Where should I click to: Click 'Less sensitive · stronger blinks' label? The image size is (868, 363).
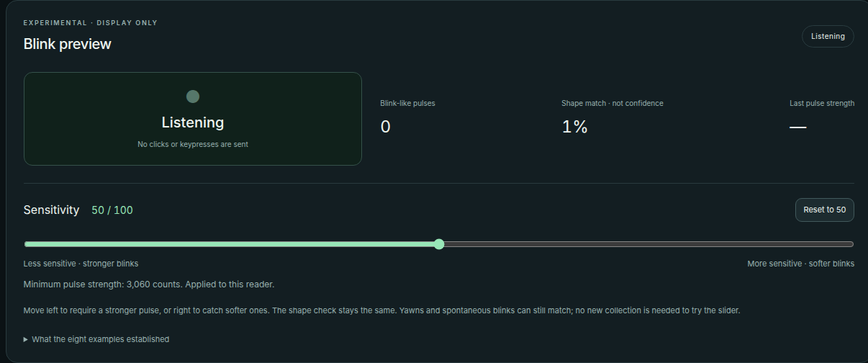tap(81, 264)
